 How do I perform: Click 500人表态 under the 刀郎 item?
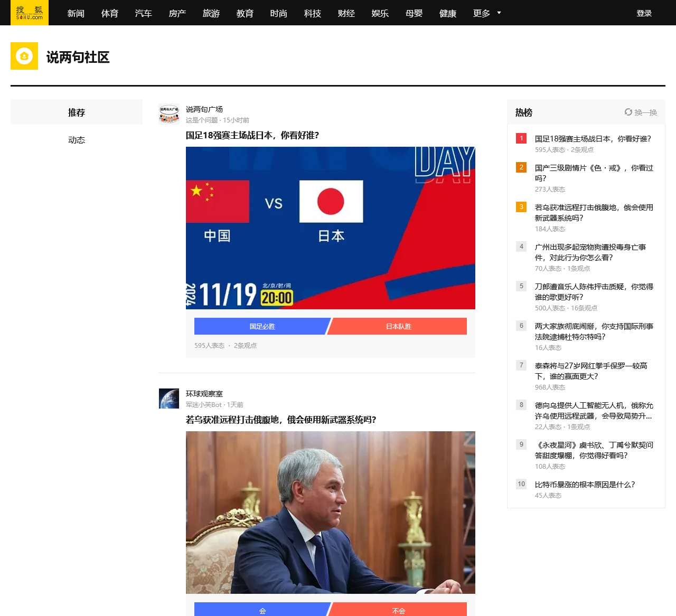point(550,308)
